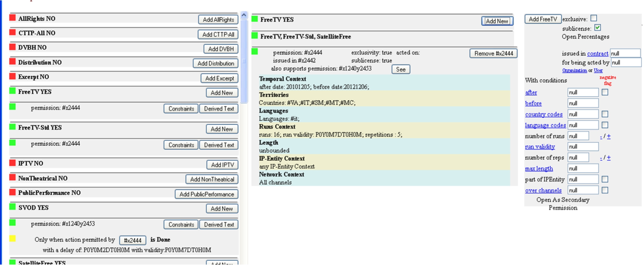Enable the exclusive checkbox
The width and height of the screenshot is (644, 265).
click(x=594, y=18)
